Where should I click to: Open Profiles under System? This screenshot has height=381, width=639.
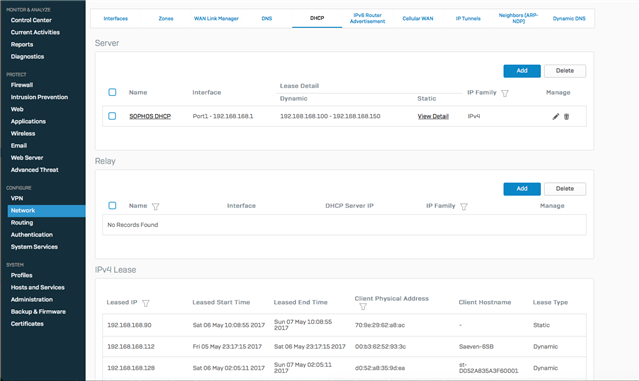point(22,275)
